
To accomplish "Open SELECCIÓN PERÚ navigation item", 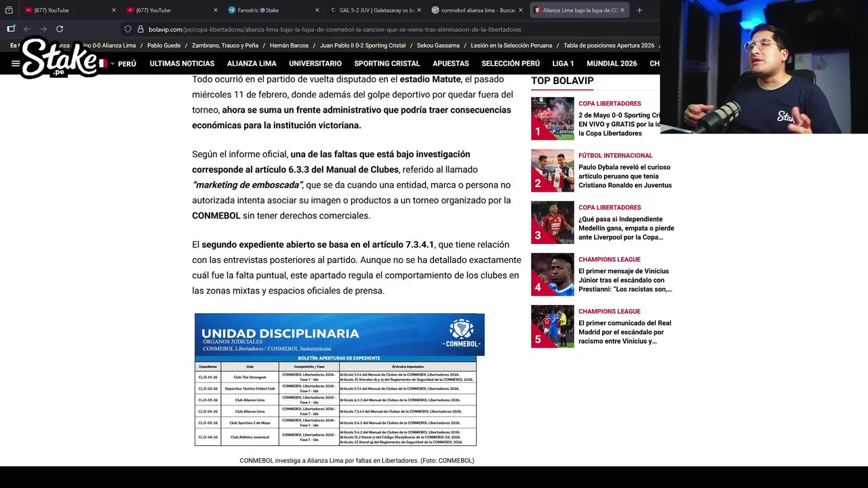I will tap(511, 64).
